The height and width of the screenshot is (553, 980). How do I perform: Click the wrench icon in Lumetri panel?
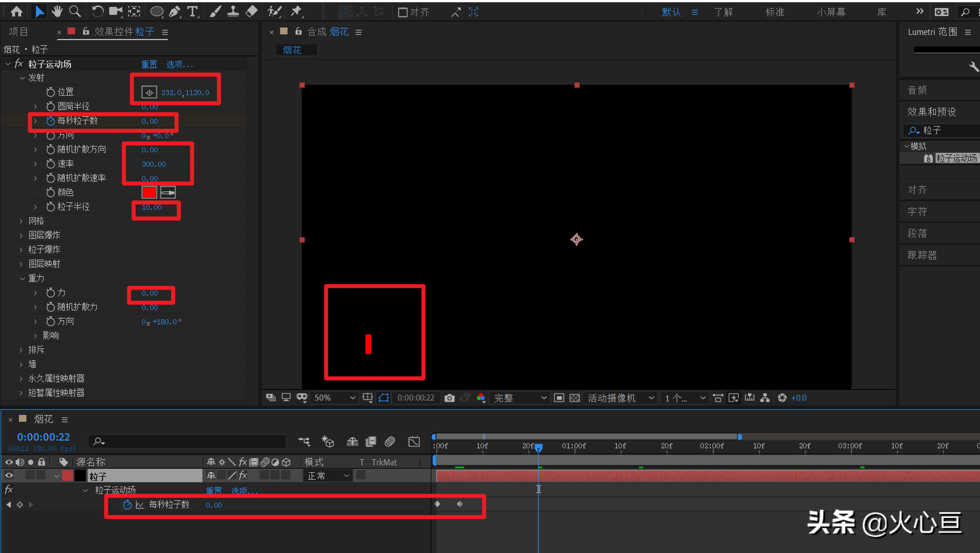tap(974, 67)
